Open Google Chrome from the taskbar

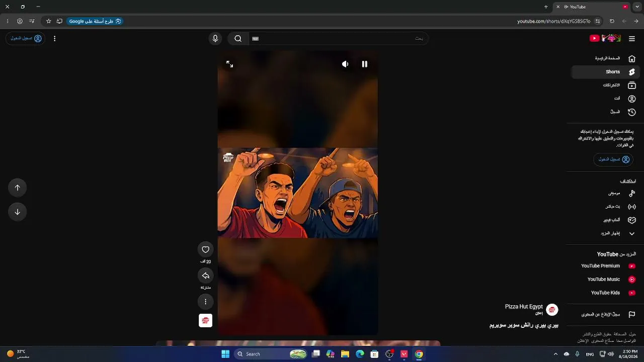(419, 354)
